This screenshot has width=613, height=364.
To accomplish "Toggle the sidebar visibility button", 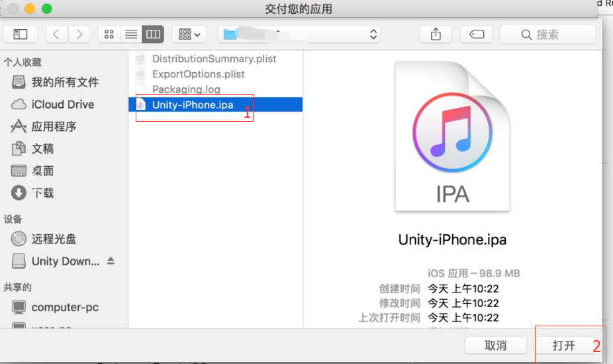I will (x=21, y=34).
